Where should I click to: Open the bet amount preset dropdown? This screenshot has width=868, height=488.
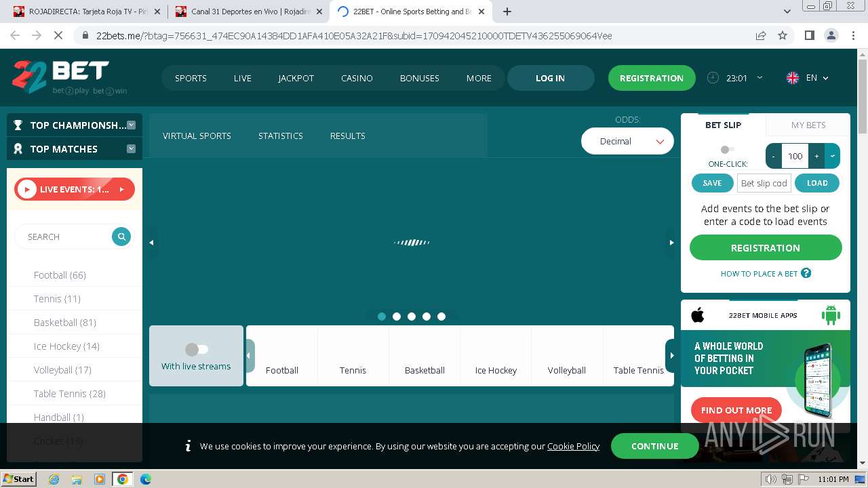(x=833, y=156)
